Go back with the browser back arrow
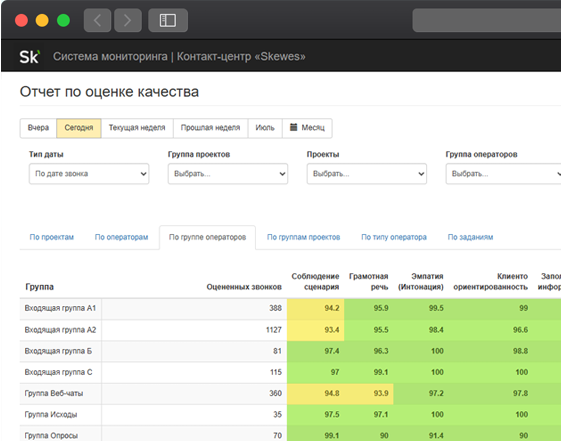Screen dimensions: 561x441 tap(97, 20)
